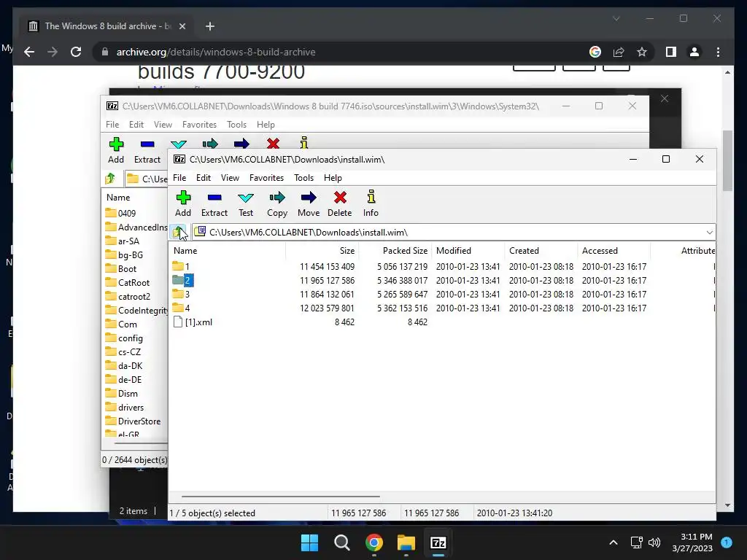
Task: Click the Google icon in address bar
Action: pyautogui.click(x=595, y=52)
